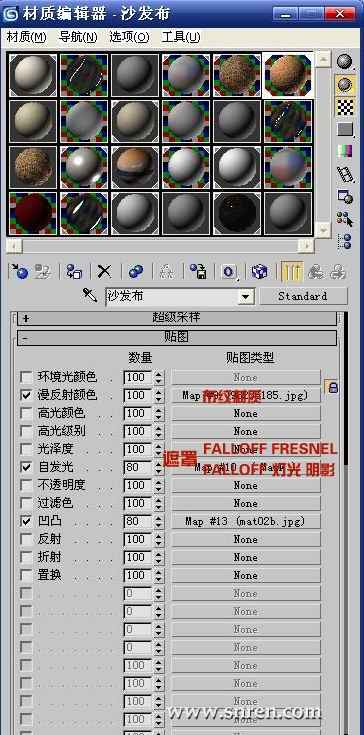The height and width of the screenshot is (735, 364).
Task: Click the sample slots right scroll arrow
Action: (306, 245)
